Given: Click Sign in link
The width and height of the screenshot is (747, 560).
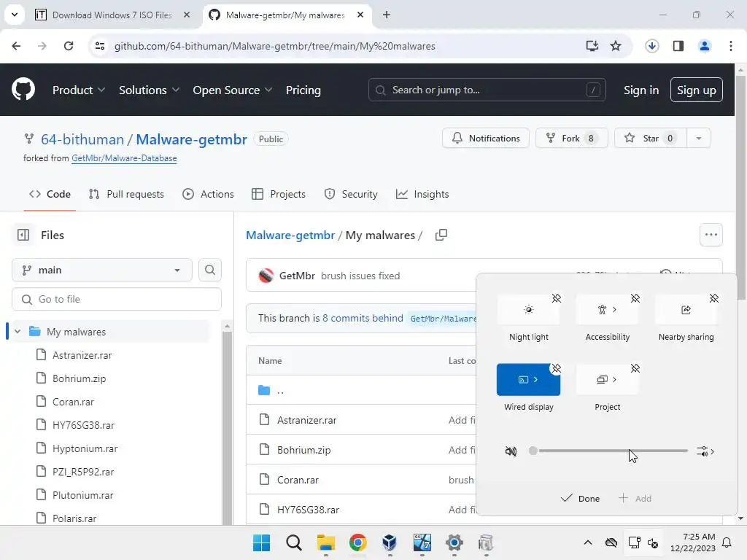Looking at the screenshot, I should click(x=640, y=90).
